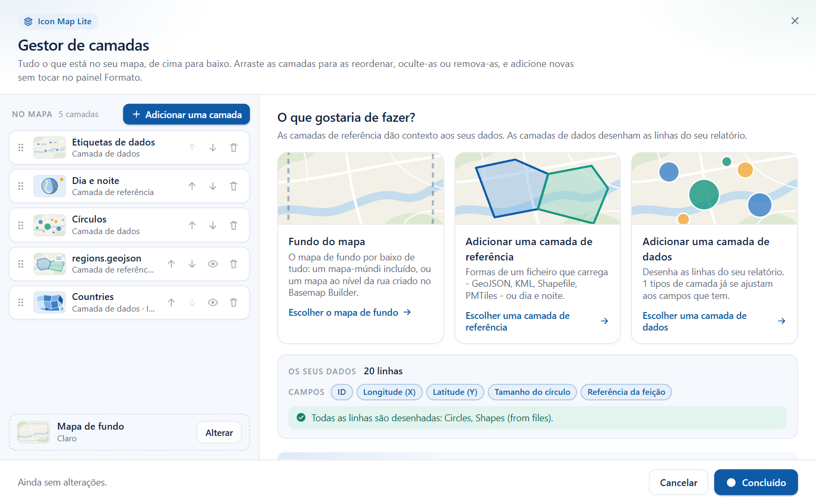This screenshot has height=504, width=816.
Task: Click the Icon Map Lite badge
Action: coord(58,22)
